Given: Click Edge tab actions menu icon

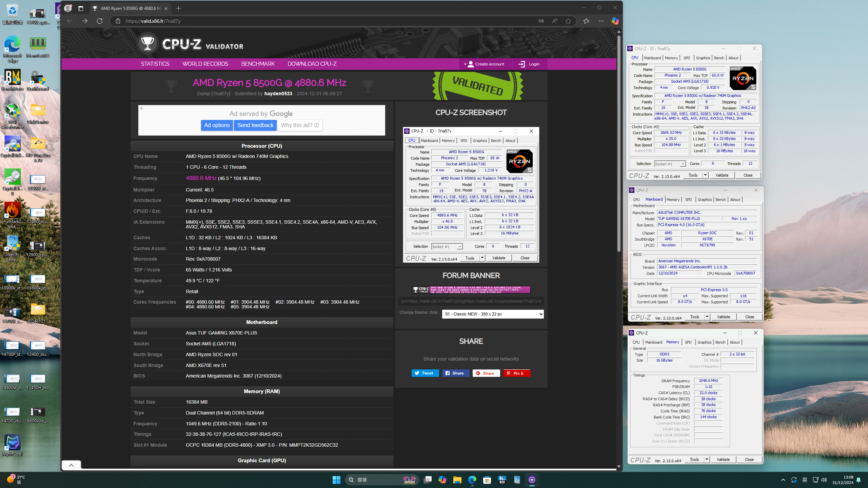Looking at the screenshot, I should pyautogui.click(x=81, y=8).
